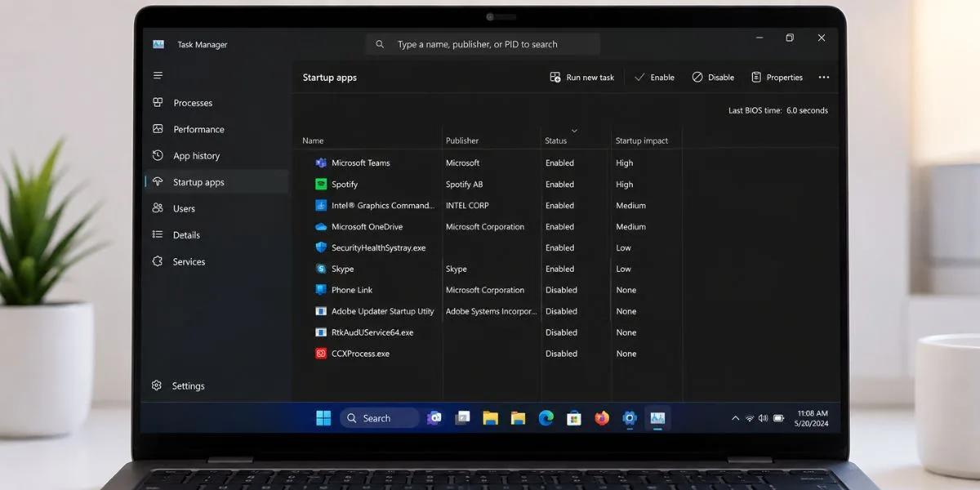Click Run new task button
The height and width of the screenshot is (490, 980).
[x=581, y=78]
